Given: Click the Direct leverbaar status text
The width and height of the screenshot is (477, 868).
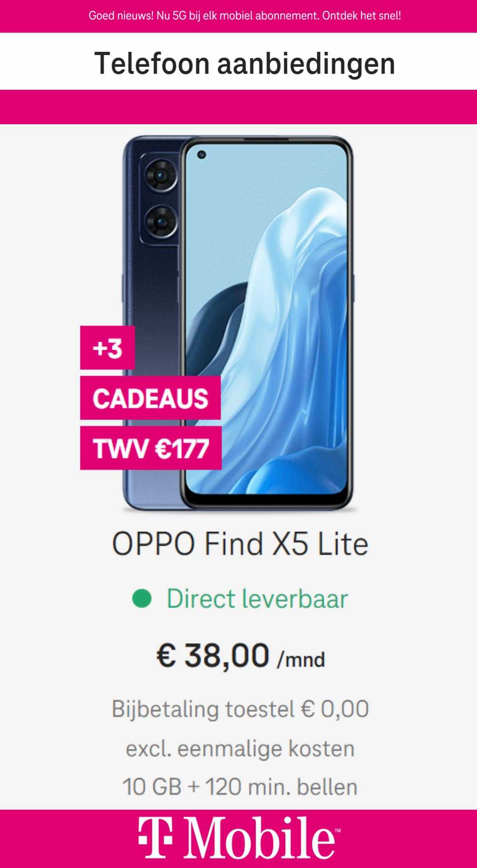Looking at the screenshot, I should (x=257, y=599).
